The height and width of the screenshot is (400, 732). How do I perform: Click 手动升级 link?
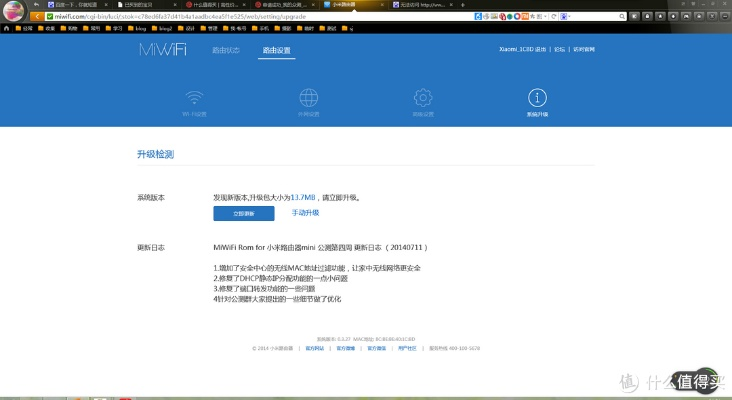[305, 213]
